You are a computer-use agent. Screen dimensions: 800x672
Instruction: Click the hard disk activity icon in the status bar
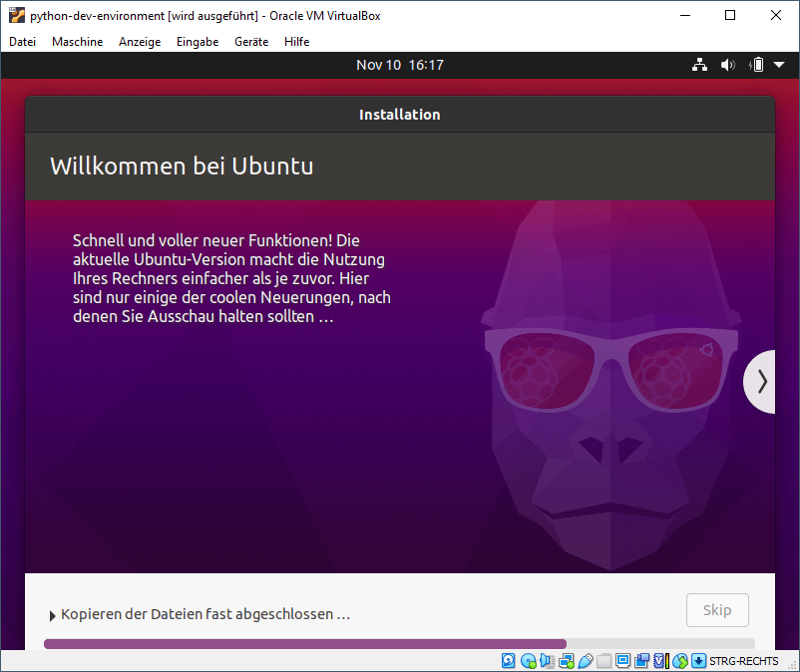[x=508, y=660]
